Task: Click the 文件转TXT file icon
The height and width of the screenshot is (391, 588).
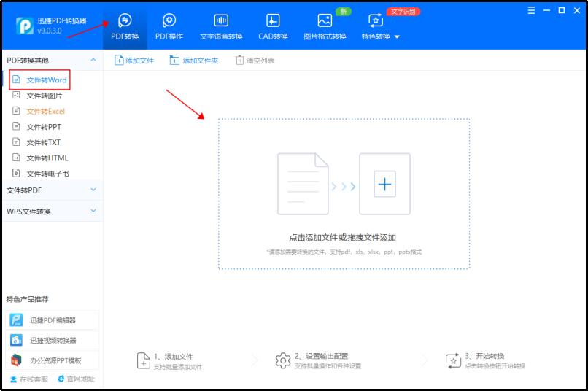Action: pos(16,142)
